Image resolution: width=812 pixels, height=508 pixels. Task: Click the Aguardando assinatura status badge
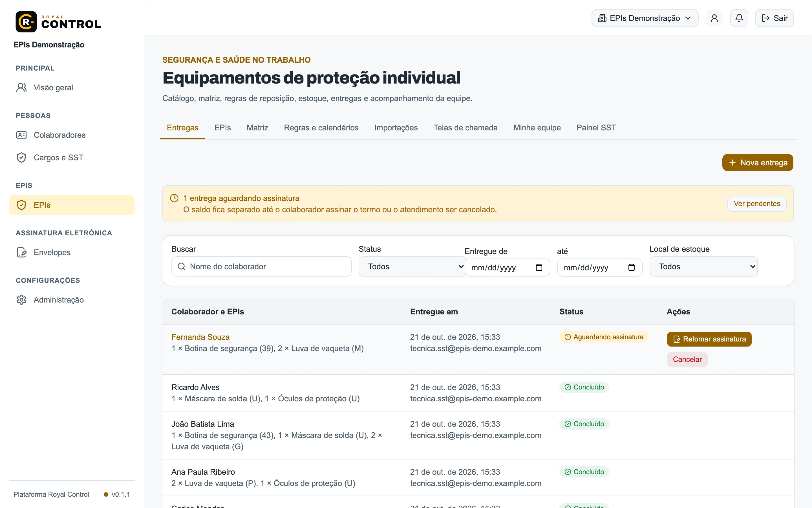[x=604, y=337]
